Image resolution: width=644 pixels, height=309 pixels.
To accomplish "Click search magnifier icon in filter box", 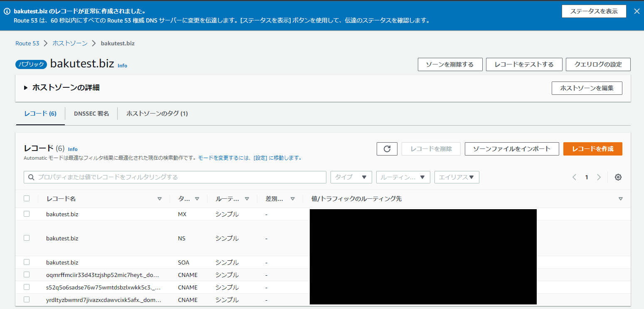I will [31, 177].
